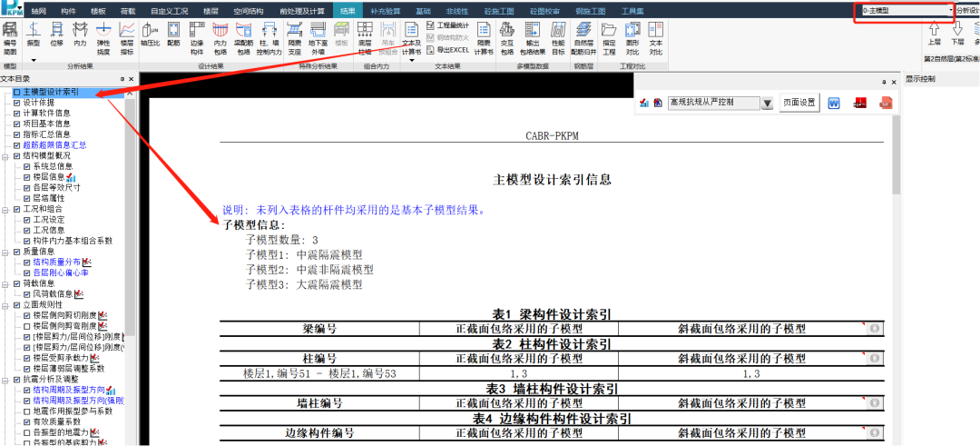The image size is (980, 446).
Task: Open the 文本及计算书 text report tool
Action: (x=411, y=38)
